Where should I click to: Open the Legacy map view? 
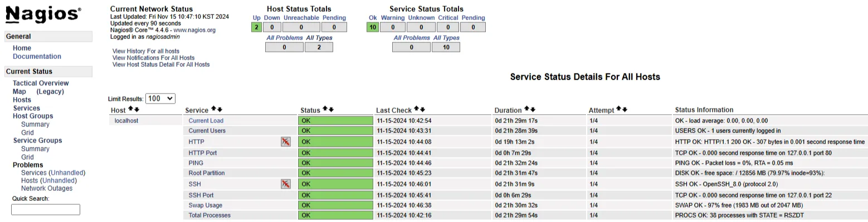pyautogui.click(x=50, y=91)
